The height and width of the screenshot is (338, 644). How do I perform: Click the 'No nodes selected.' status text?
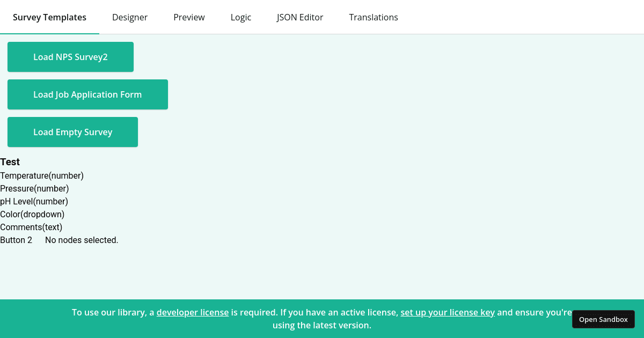(82, 240)
